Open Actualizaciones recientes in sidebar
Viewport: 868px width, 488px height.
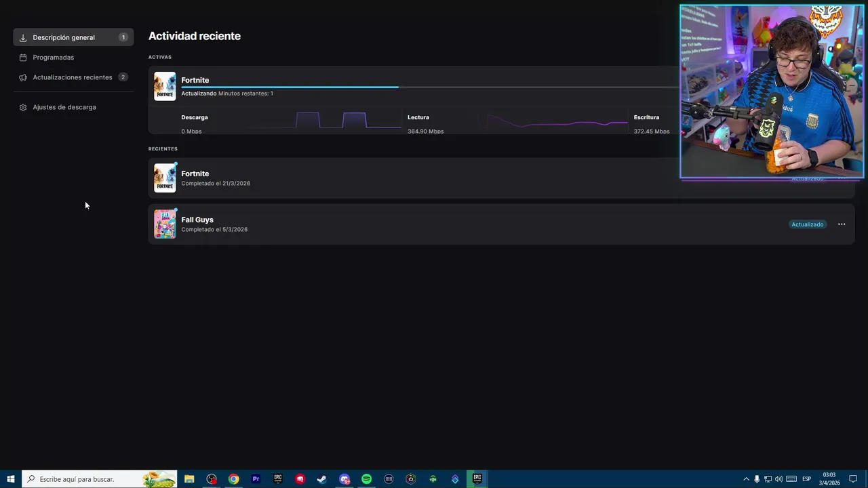[73, 77]
